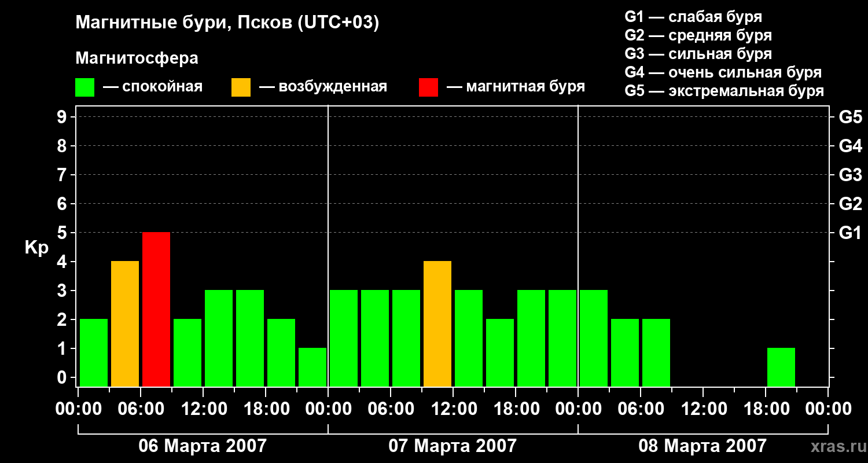
Task: Click the Kp axis value '1'
Action: click(x=63, y=348)
